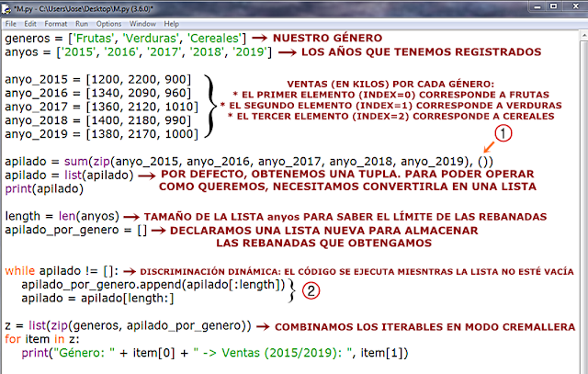Close the M.py editor window
Screen dimensions: 588x374
(x=575, y=6)
